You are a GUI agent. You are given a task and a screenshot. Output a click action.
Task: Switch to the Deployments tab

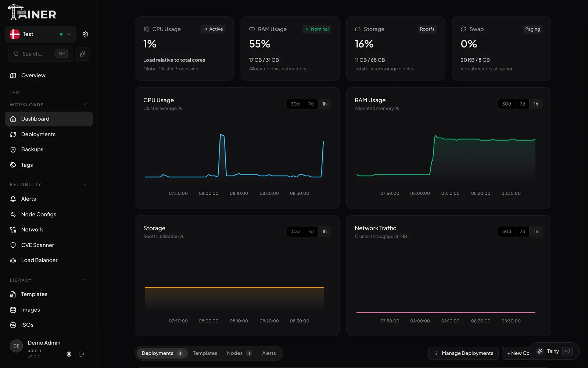click(x=162, y=353)
